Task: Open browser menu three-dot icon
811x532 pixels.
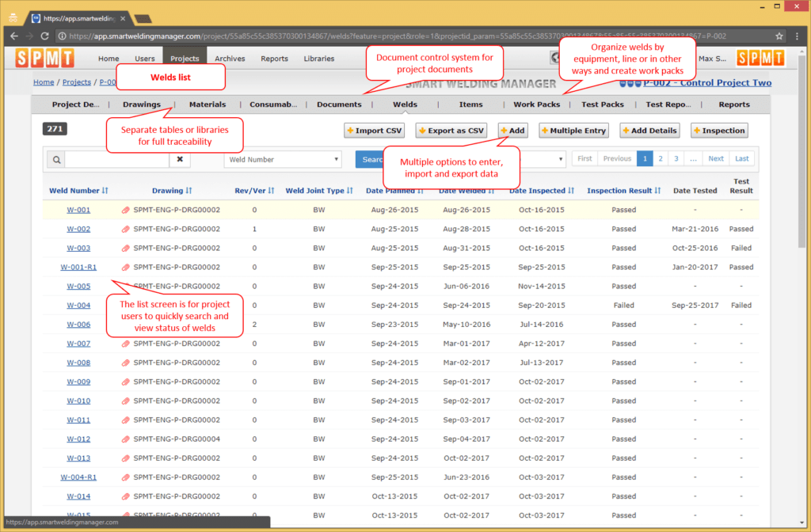Action: [797, 36]
